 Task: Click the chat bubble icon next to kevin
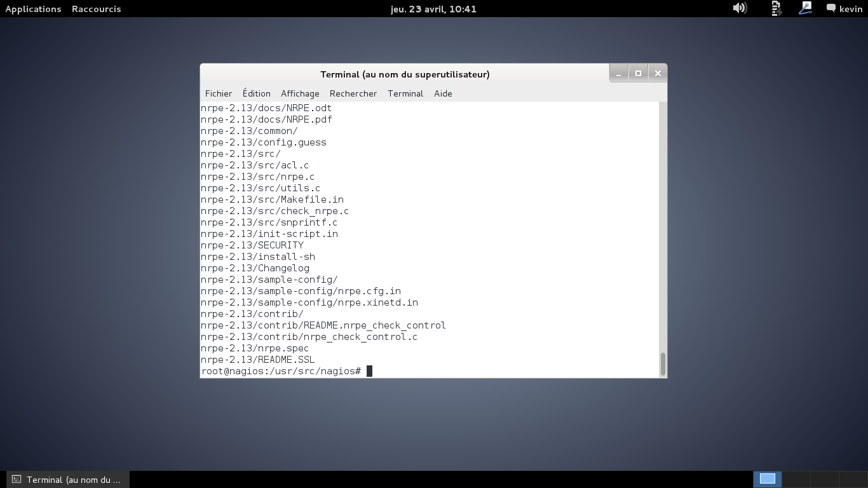(x=831, y=8)
